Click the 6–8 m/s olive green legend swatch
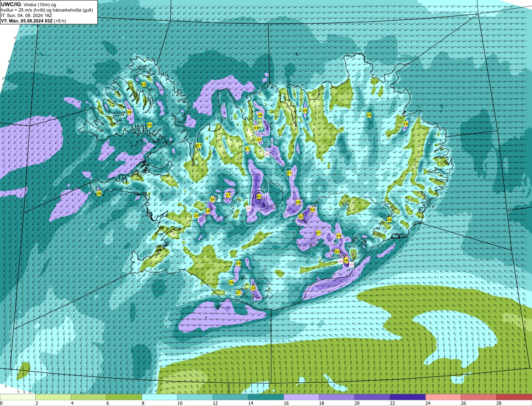This screenshot has width=532, height=406. click(124, 397)
